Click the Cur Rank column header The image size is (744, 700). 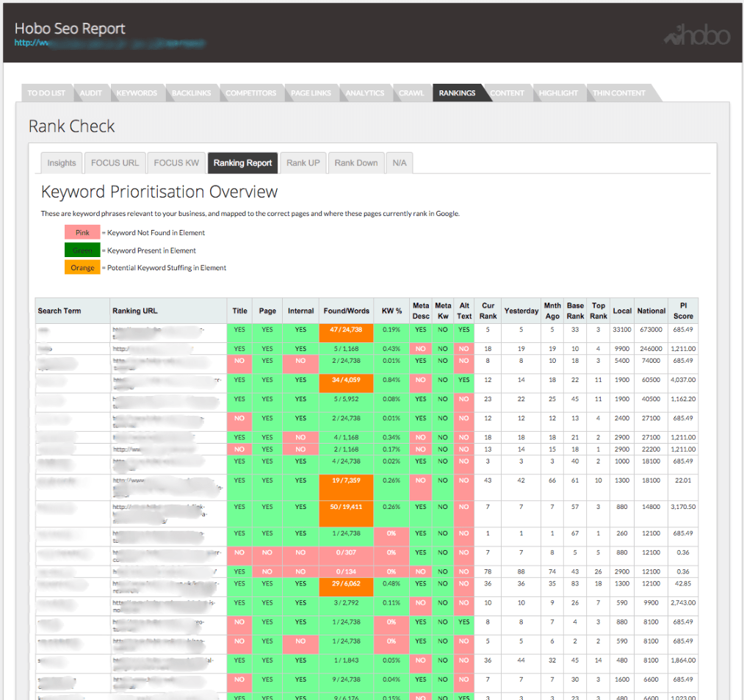pos(488,311)
